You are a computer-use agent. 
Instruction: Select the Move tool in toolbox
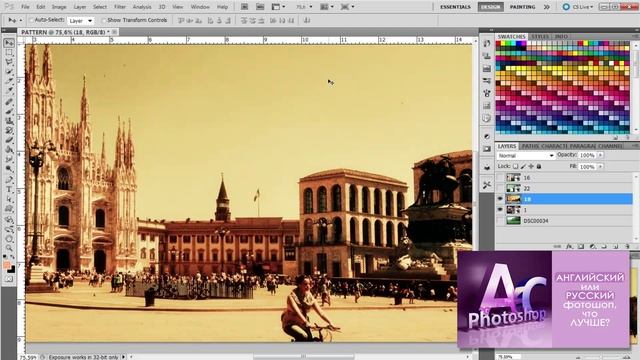[9, 43]
